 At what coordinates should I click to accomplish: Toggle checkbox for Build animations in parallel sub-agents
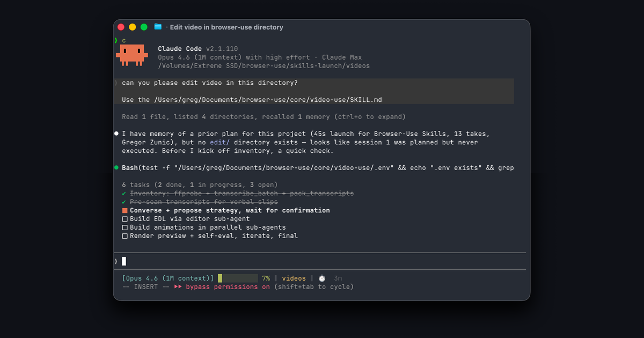point(125,227)
